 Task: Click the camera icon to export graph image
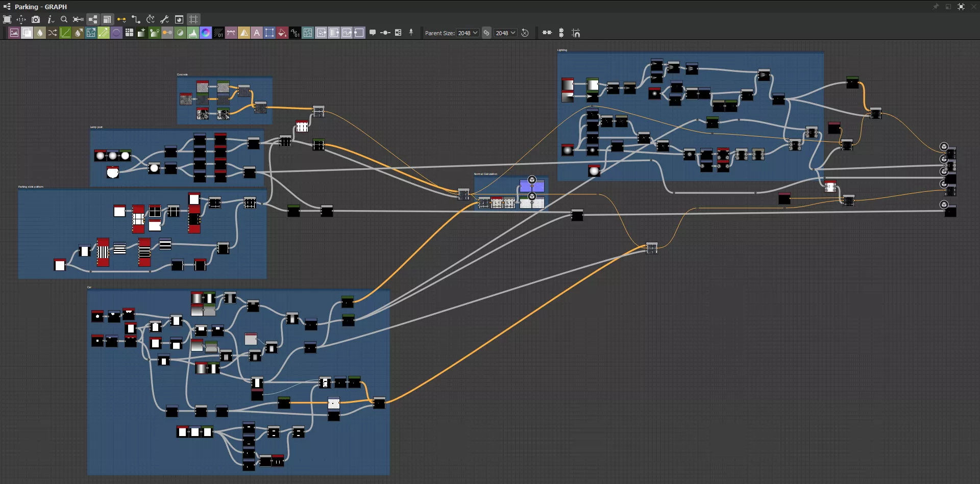click(36, 19)
